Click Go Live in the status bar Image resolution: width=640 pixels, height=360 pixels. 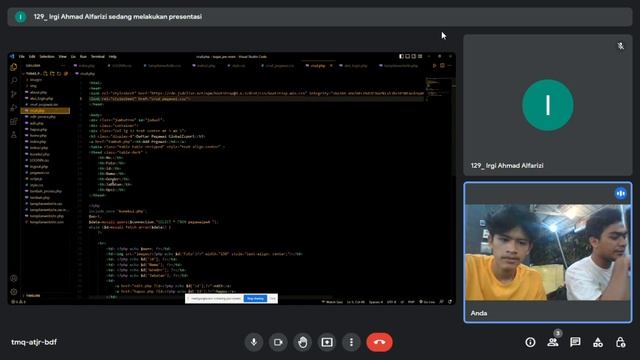tap(427, 302)
